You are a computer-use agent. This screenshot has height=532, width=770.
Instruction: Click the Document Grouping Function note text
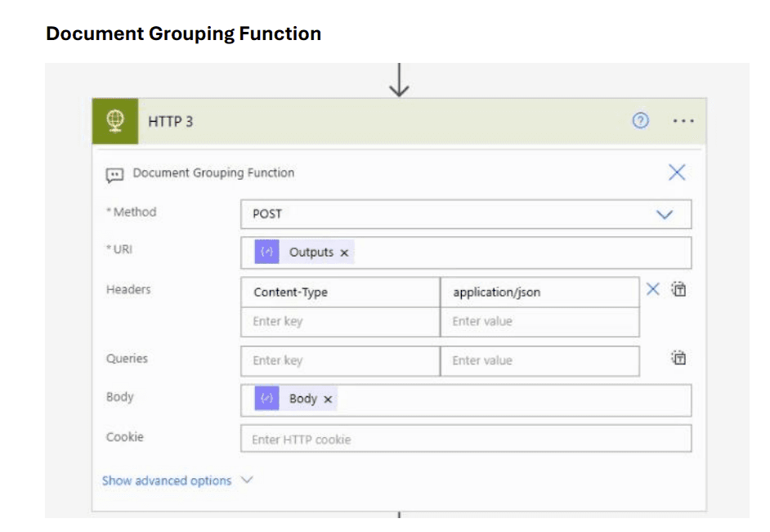tap(213, 172)
